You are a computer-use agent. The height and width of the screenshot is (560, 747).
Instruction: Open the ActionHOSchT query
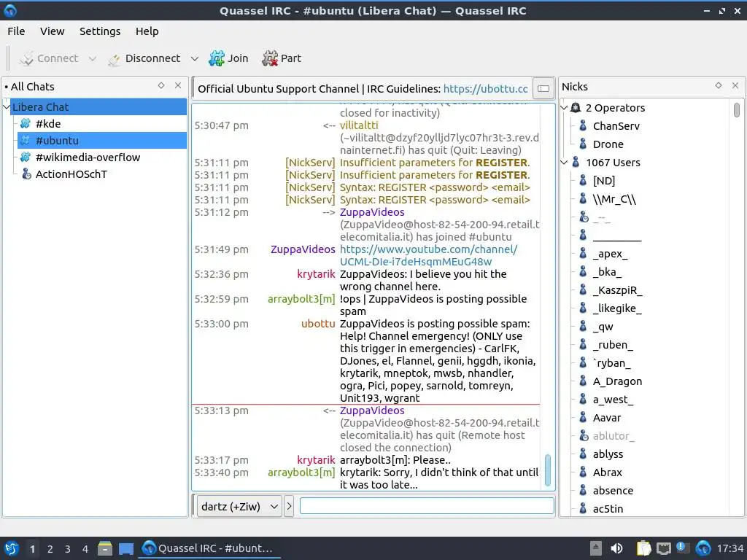(71, 174)
